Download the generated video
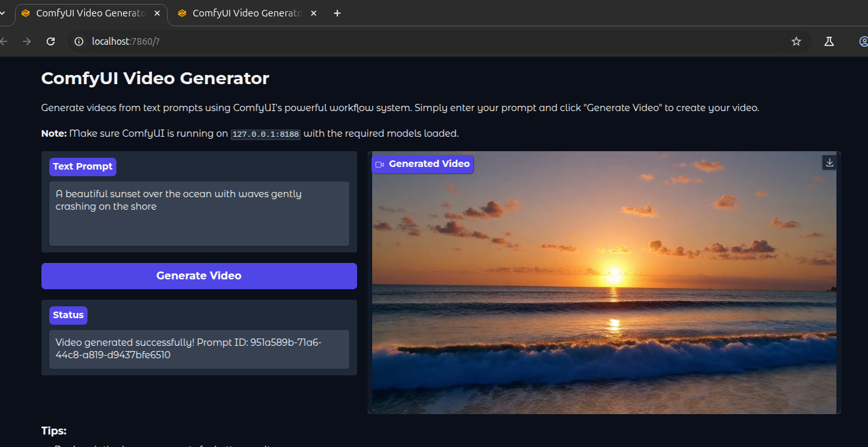 pyautogui.click(x=829, y=162)
